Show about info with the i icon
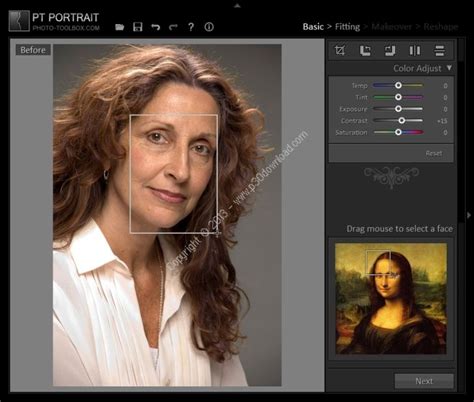 point(209,27)
